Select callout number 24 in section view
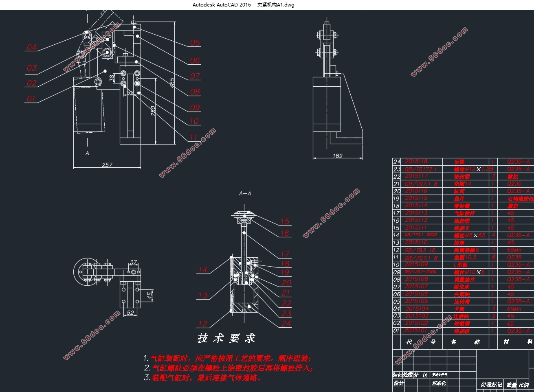This screenshot has width=534, height=392. [286, 324]
